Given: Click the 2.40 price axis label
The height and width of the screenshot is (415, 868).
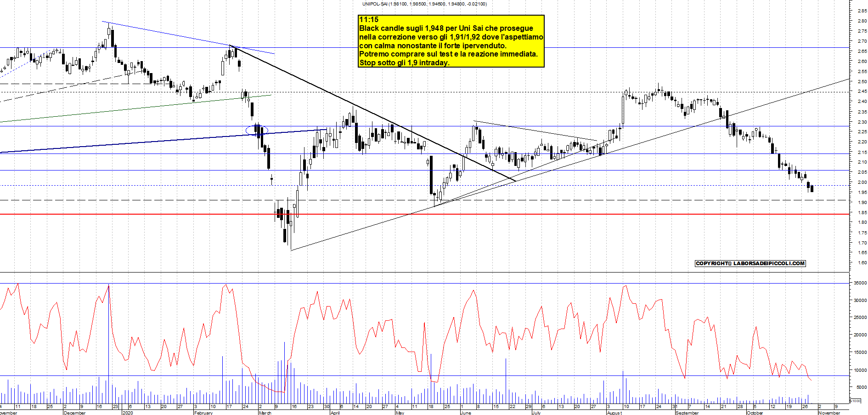Looking at the screenshot, I should 862,102.
